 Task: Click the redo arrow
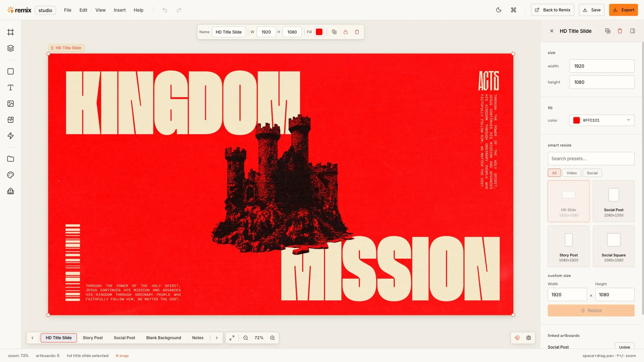[x=179, y=10]
